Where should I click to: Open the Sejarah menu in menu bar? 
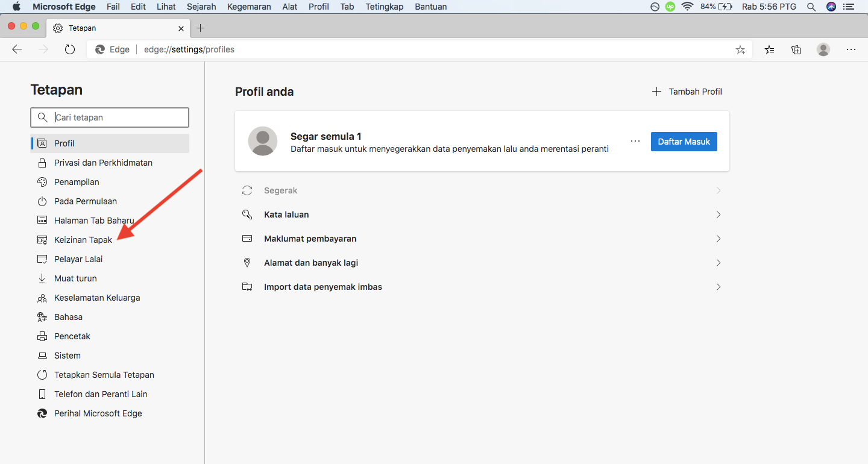pos(201,7)
